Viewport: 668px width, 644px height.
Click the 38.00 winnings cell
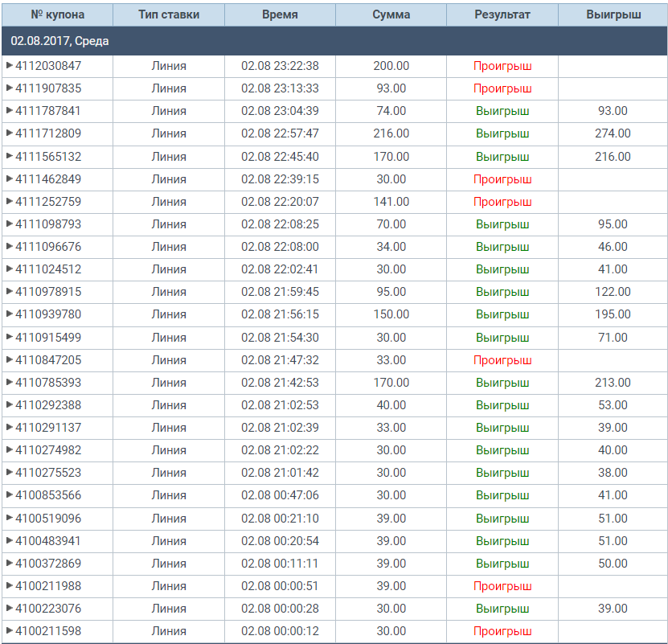tap(613, 473)
